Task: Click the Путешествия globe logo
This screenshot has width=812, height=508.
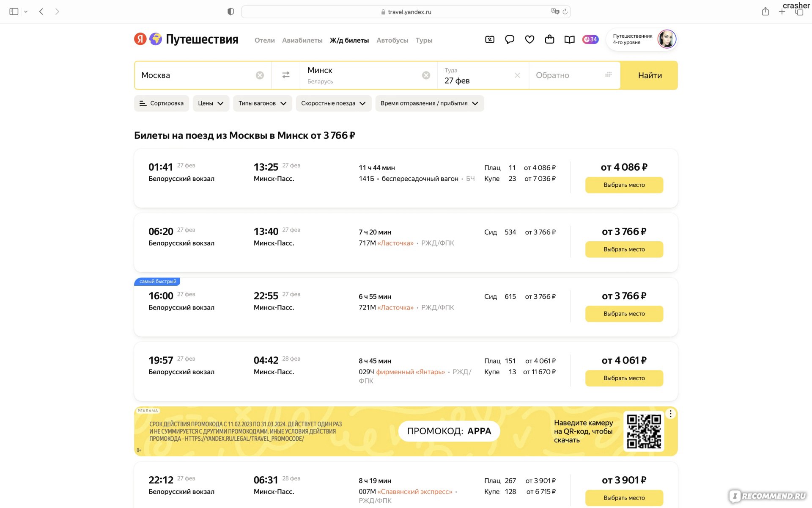Action: (156, 39)
